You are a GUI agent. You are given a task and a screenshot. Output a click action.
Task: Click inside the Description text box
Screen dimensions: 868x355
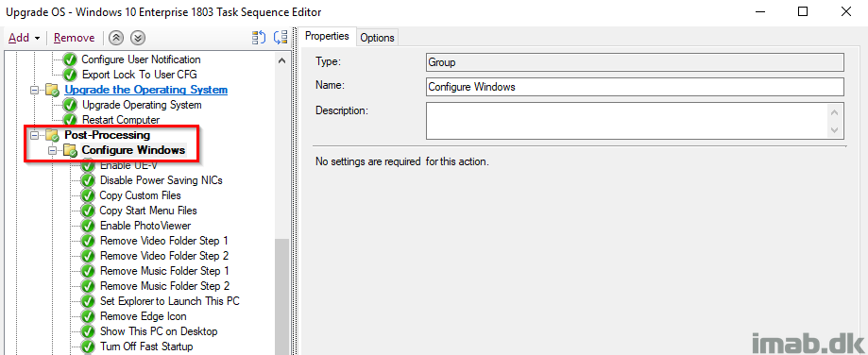628,121
